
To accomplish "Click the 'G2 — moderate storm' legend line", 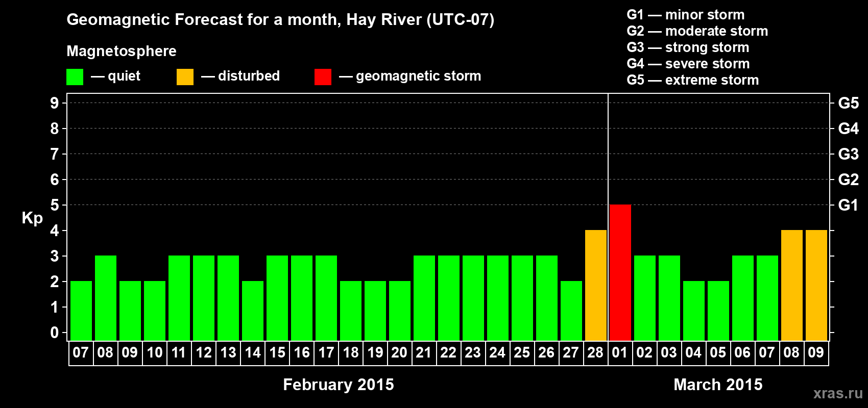I will pyautogui.click(x=697, y=31).
